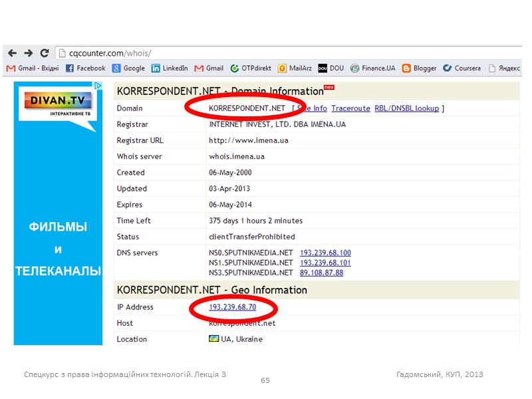Click the Ukraine flag icon
Image resolution: width=532 pixels, height=399 pixels.
[x=213, y=338]
